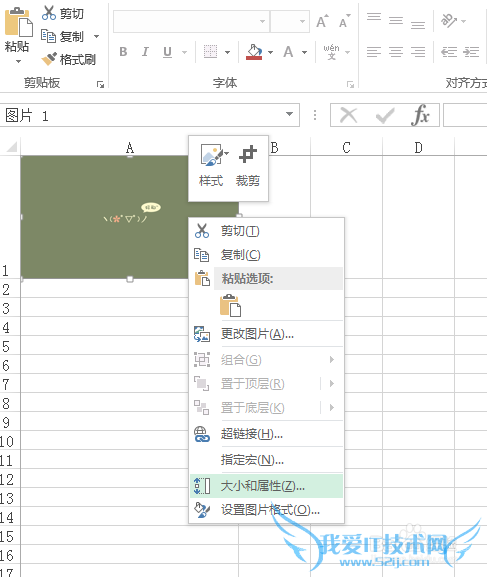Open the Clipboard (剪贴板) dialog launcher
Viewport: 487px width, 577px height.
[x=100, y=85]
